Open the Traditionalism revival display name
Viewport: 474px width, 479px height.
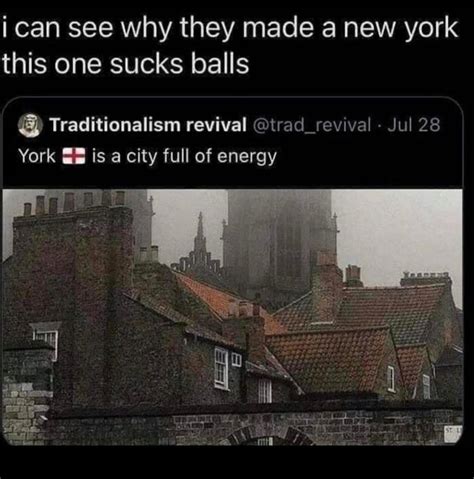[x=148, y=125]
